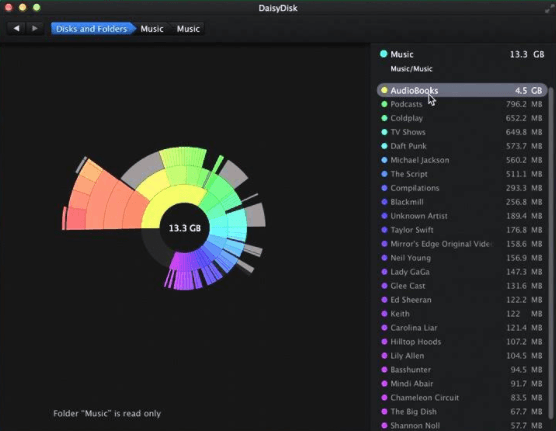Click the 13.3 GB chart center

pyautogui.click(x=184, y=228)
